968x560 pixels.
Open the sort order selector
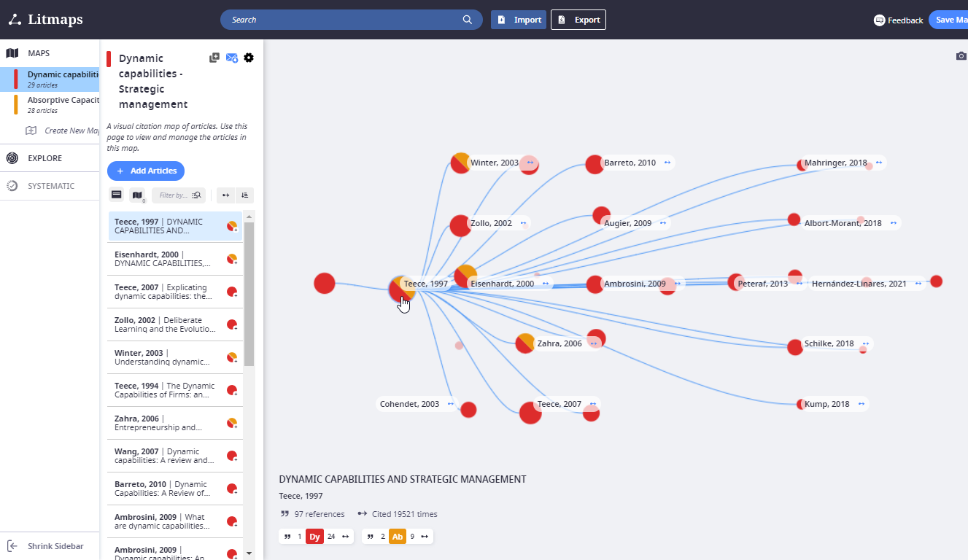(x=244, y=195)
